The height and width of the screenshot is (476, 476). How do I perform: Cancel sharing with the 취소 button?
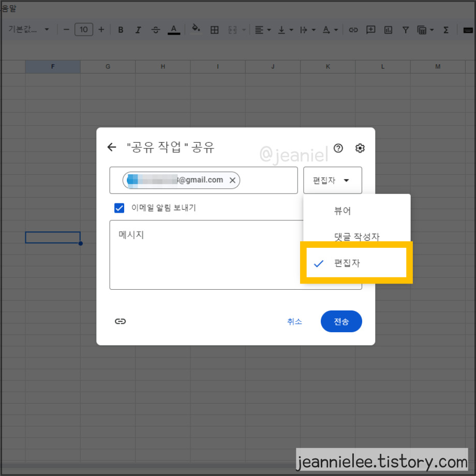294,321
